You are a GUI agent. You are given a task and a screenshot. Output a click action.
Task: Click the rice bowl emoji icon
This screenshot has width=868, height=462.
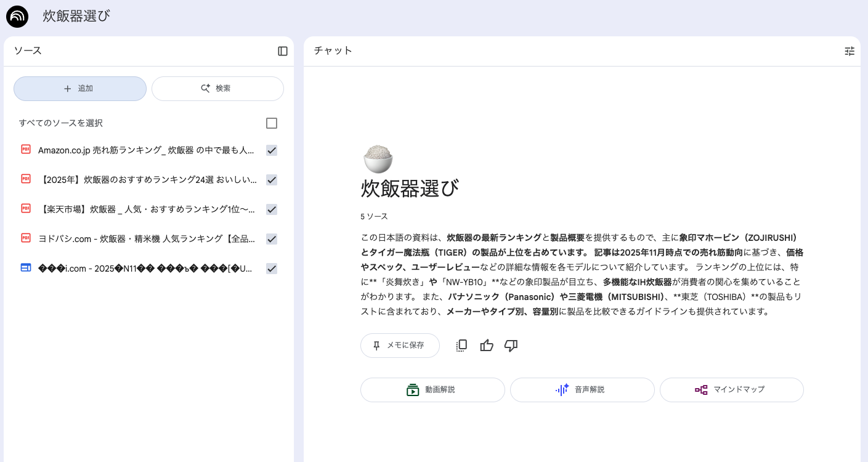378,160
